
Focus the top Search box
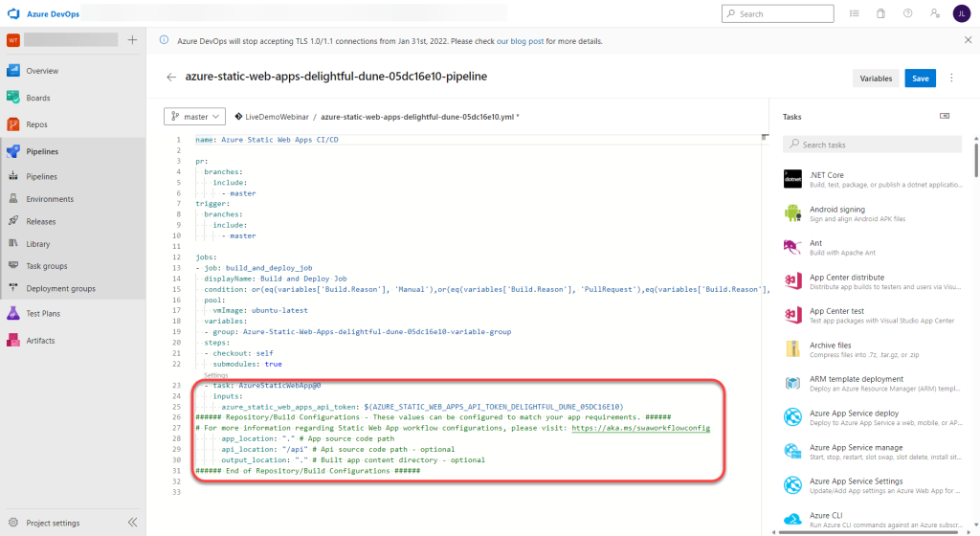tap(777, 13)
